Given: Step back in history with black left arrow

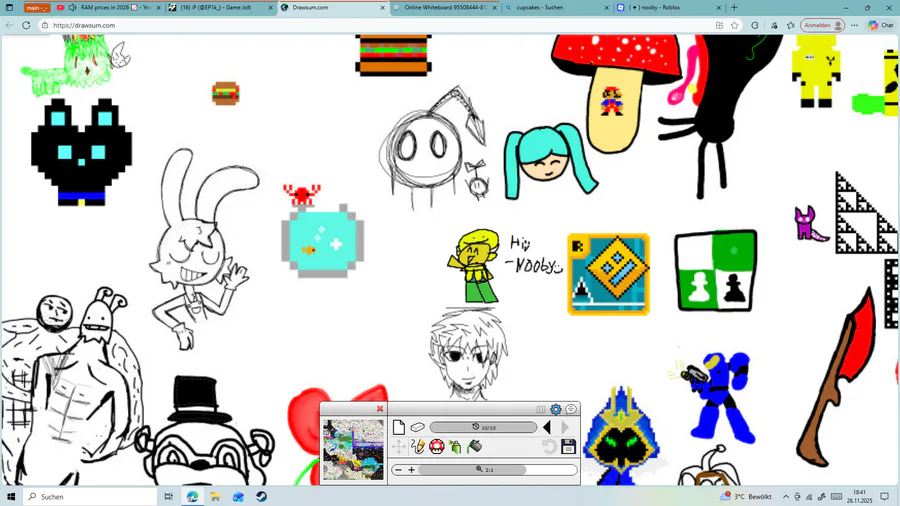Looking at the screenshot, I should [546, 427].
